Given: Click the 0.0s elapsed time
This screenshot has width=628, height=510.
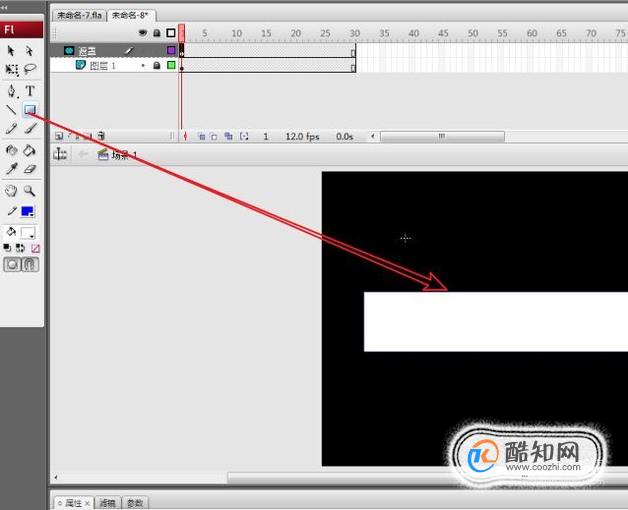Looking at the screenshot, I should (x=344, y=137).
